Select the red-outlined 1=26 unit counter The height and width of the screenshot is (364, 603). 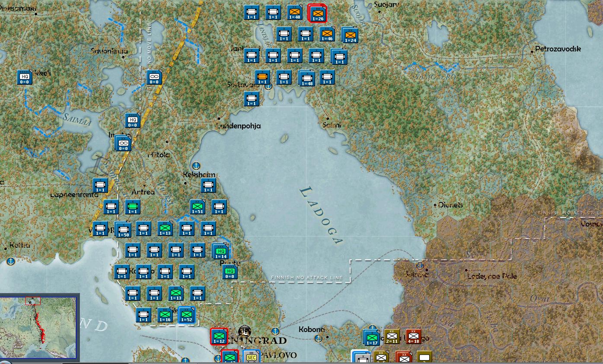tap(317, 14)
